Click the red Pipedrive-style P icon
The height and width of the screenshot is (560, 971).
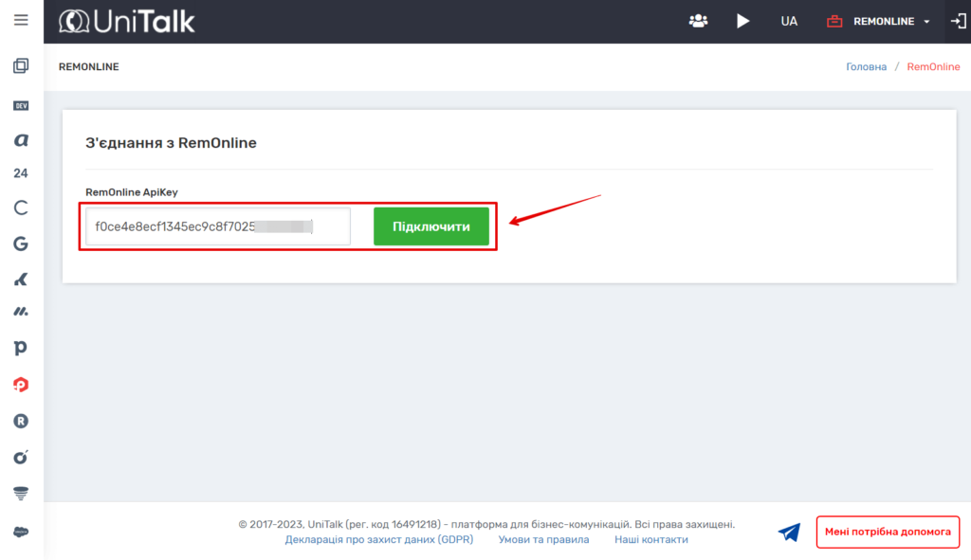[x=21, y=384]
